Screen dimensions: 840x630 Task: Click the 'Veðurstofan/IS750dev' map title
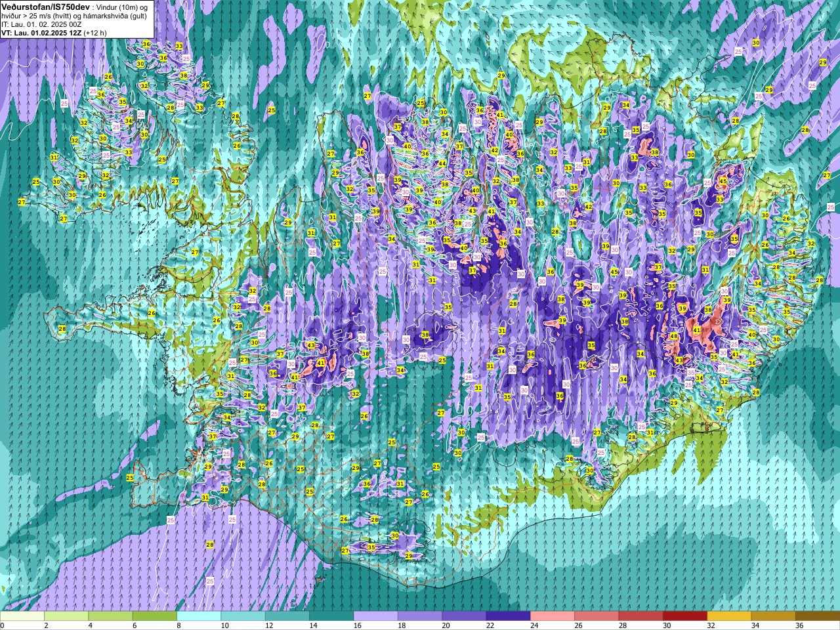click(x=46, y=6)
